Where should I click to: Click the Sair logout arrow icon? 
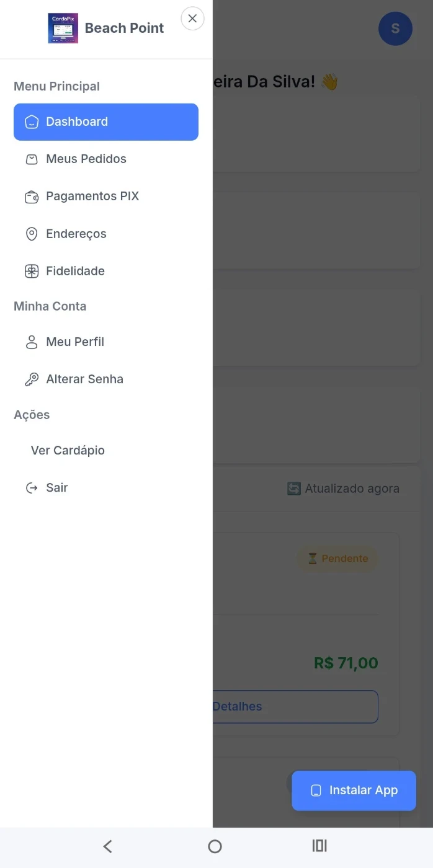click(x=32, y=488)
